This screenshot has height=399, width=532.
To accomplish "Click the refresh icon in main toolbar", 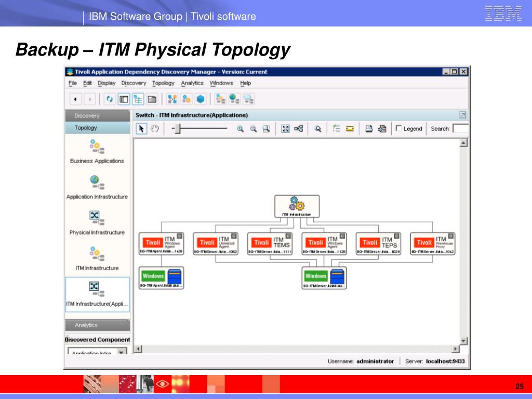I will tap(109, 99).
